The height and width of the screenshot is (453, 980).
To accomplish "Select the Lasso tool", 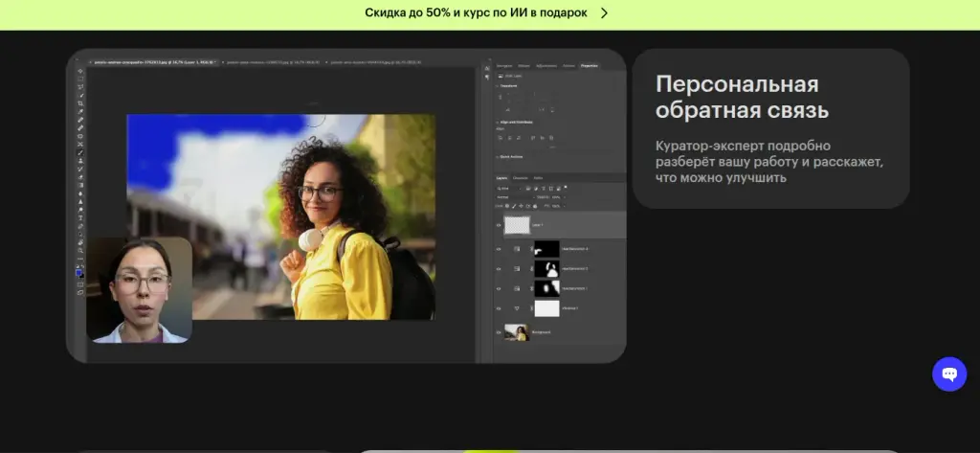I will pos(80,86).
